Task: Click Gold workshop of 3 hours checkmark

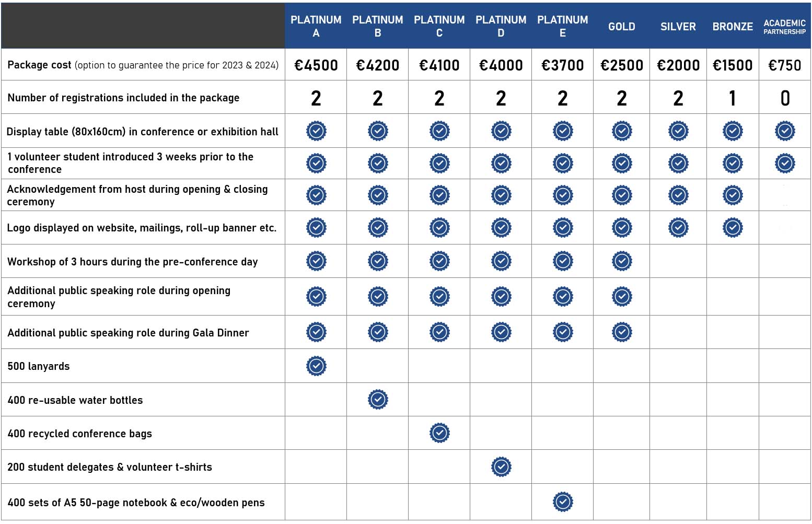Action: 622,261
